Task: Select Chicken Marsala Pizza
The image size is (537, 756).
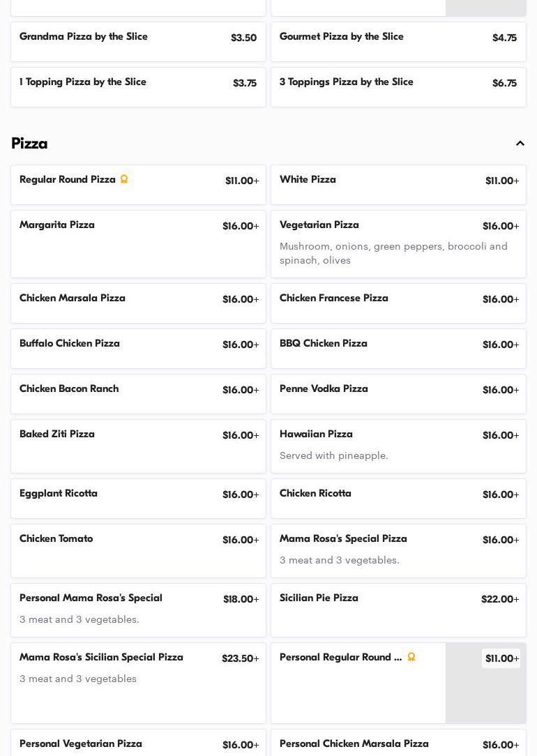Action: (138, 303)
